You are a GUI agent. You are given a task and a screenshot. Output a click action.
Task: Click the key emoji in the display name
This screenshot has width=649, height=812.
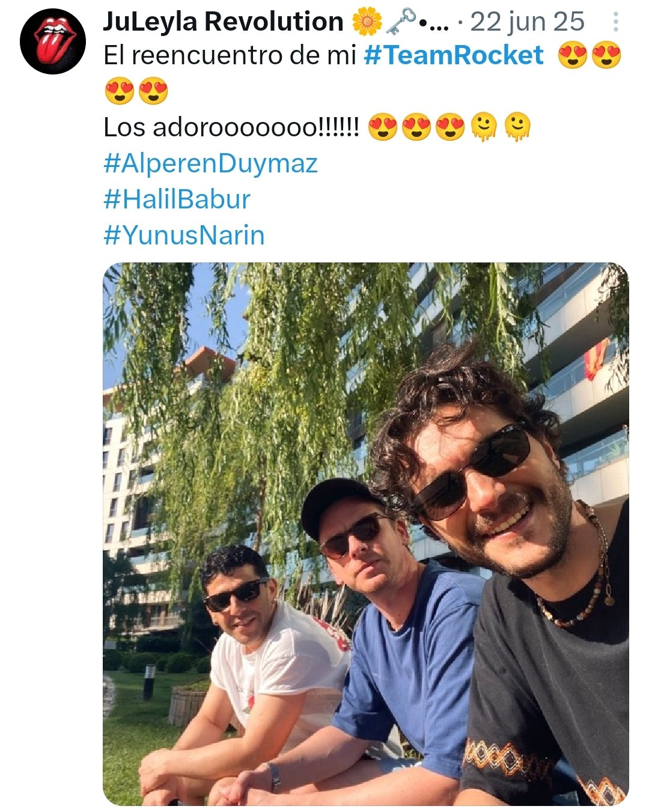tap(400, 22)
